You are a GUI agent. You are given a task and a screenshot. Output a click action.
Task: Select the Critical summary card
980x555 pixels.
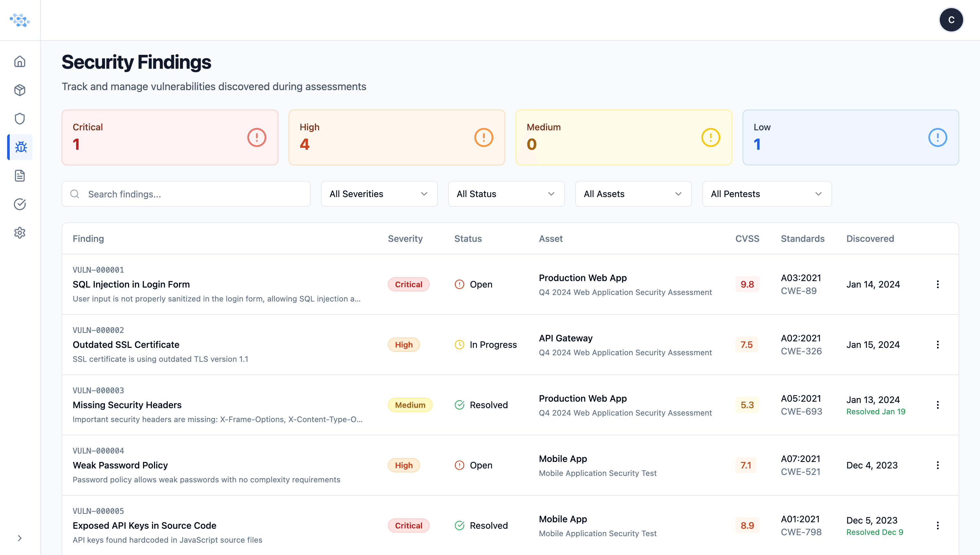pyautogui.click(x=170, y=137)
